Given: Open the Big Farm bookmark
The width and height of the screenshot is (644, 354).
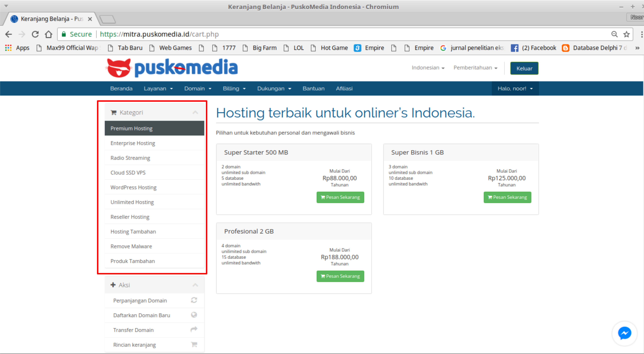Looking at the screenshot, I should [x=259, y=48].
